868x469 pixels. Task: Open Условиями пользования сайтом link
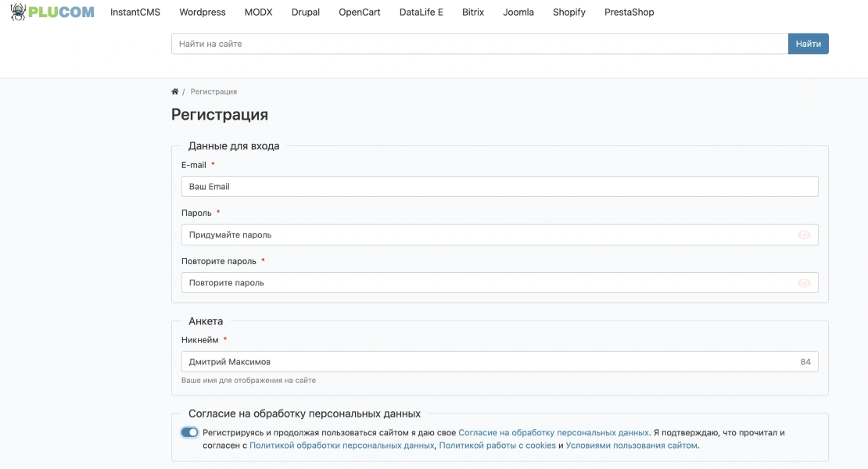pos(631,446)
